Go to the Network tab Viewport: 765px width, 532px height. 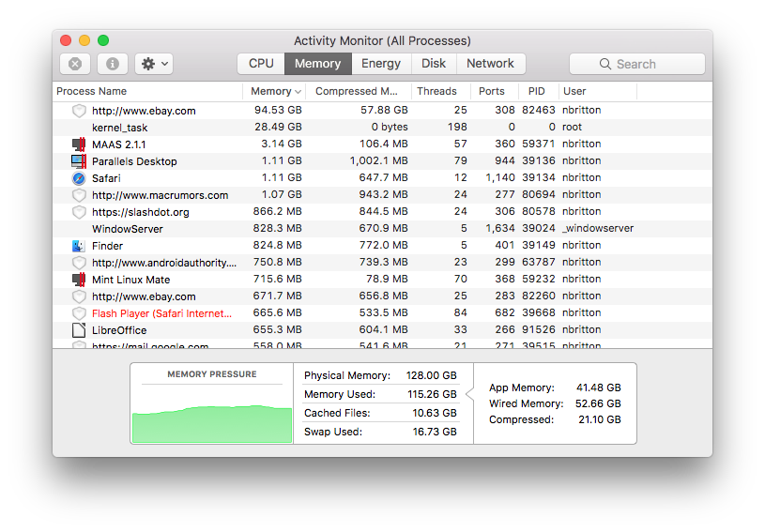click(490, 64)
